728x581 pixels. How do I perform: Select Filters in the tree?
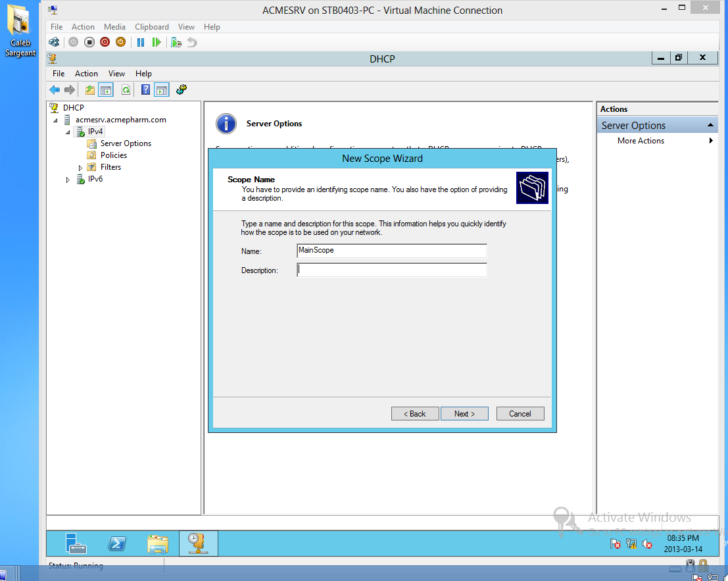click(110, 167)
